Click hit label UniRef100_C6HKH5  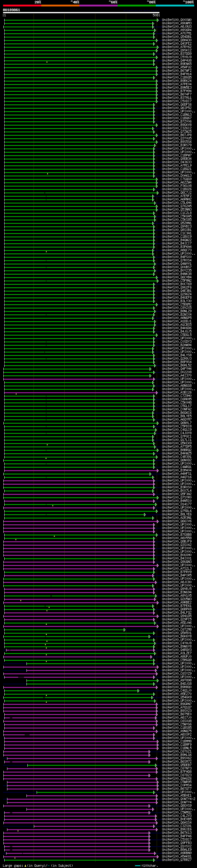[x=177, y=399]
